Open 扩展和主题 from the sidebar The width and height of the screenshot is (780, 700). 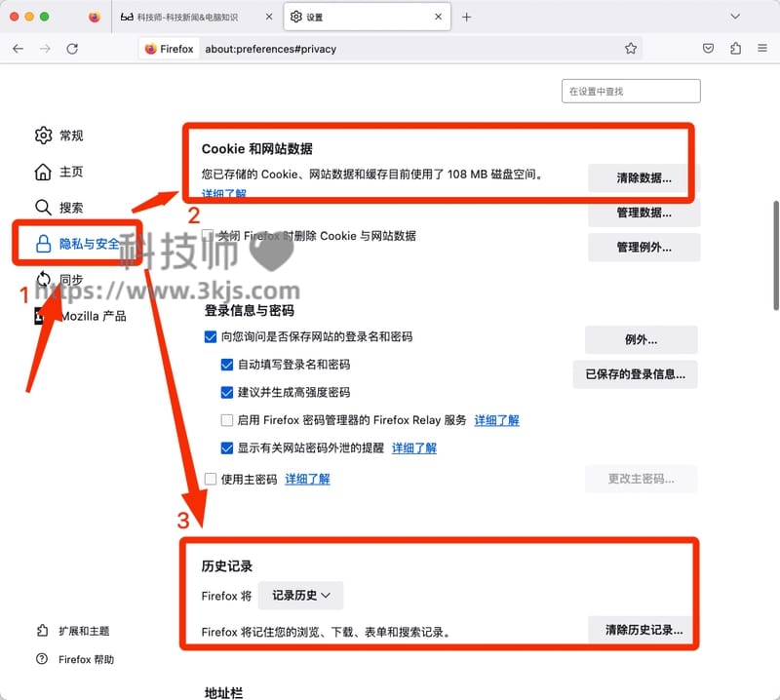[72, 631]
